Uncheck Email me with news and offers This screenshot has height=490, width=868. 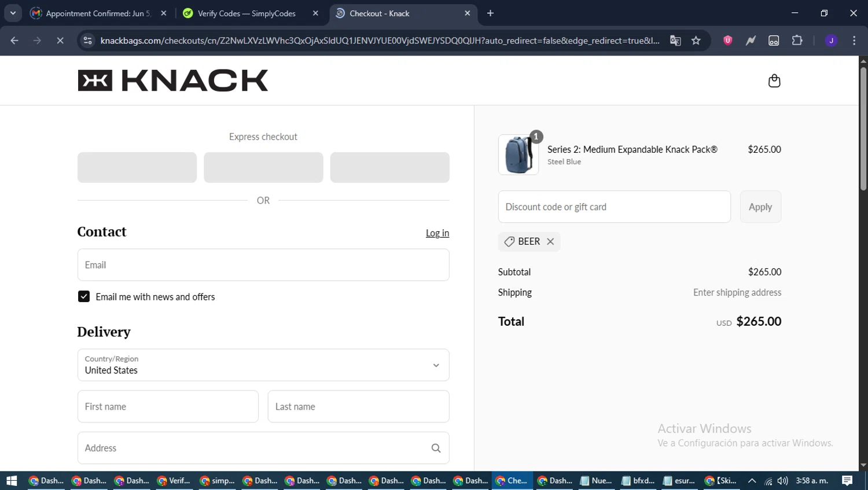[84, 297]
